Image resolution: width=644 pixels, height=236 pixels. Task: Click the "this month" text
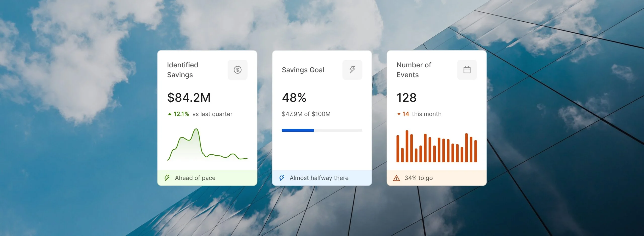pyautogui.click(x=427, y=114)
